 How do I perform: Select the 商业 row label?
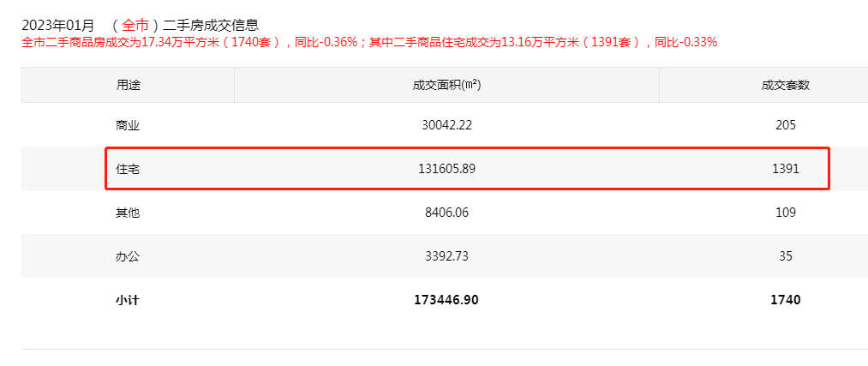pyautogui.click(x=128, y=125)
